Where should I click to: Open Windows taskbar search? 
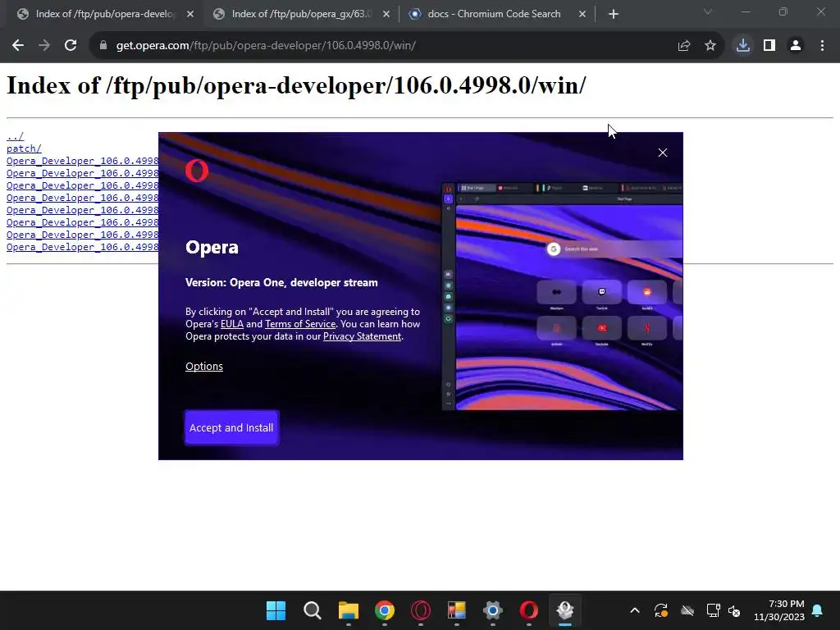(x=312, y=610)
